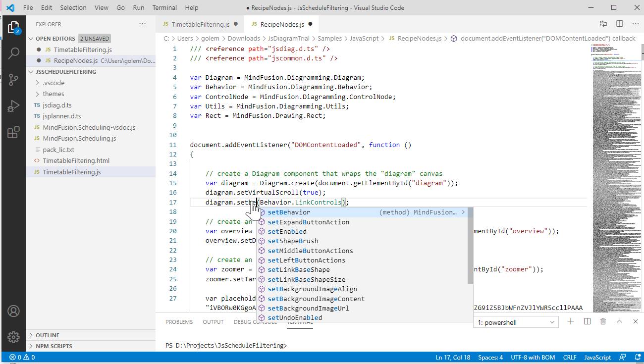Viewport: 644px width, 364px height.
Task: Open the Extensions view icon
Action: click(13, 132)
